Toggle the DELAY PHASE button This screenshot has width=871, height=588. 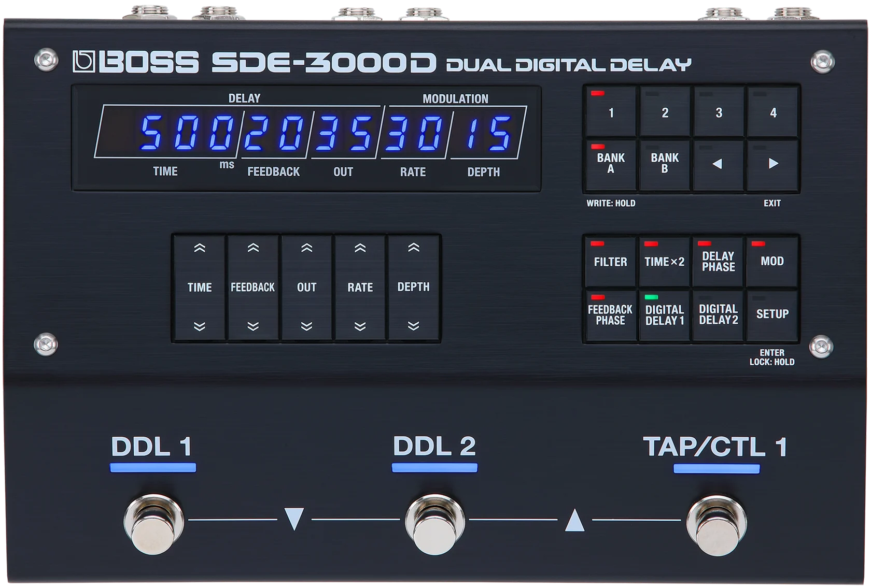click(x=719, y=262)
